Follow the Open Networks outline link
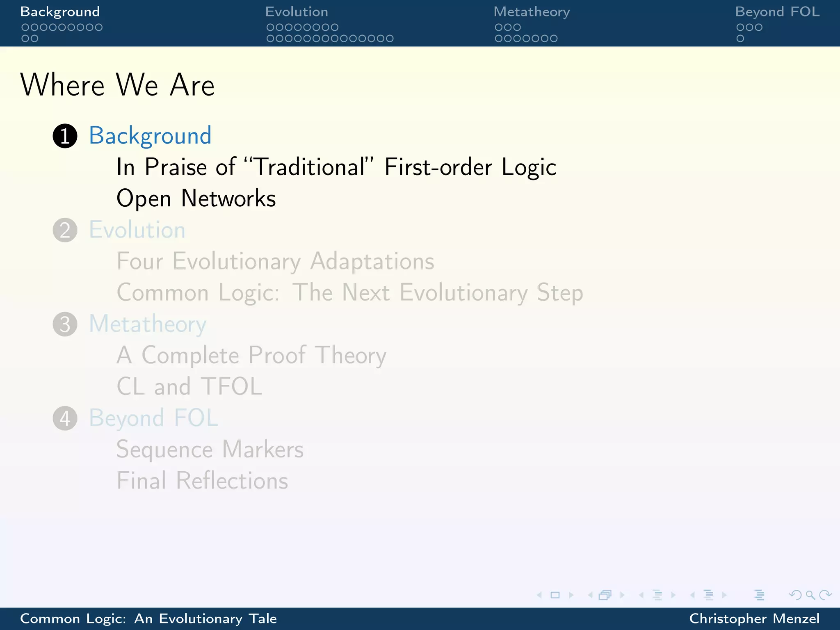Screen dimensions: 840x630 [x=196, y=199]
